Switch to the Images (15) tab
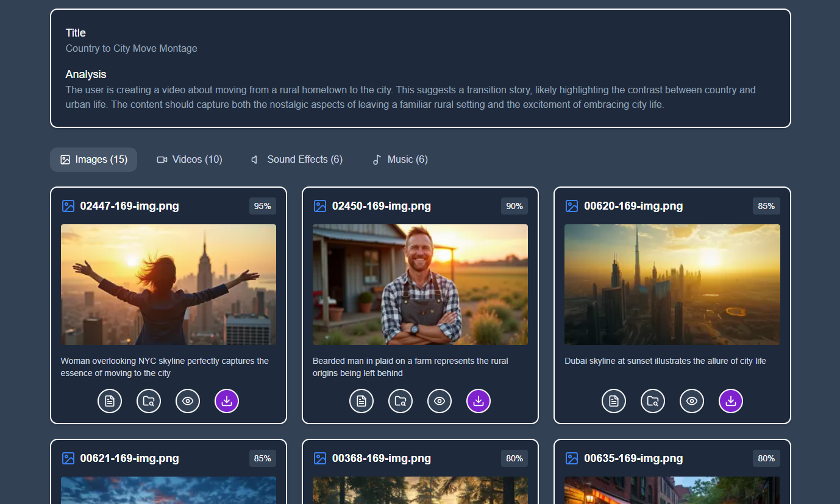Screen dimensions: 840x504 93,160
